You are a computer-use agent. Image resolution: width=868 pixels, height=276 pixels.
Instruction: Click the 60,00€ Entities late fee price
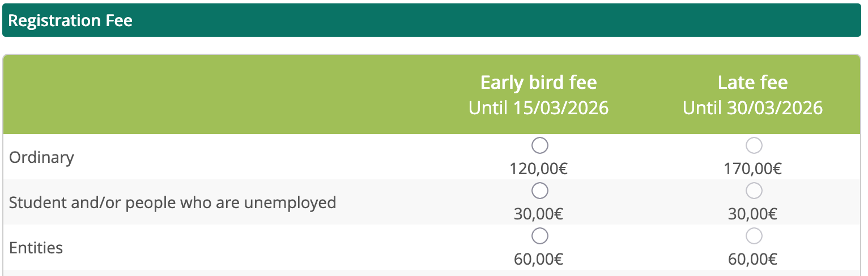(x=752, y=259)
